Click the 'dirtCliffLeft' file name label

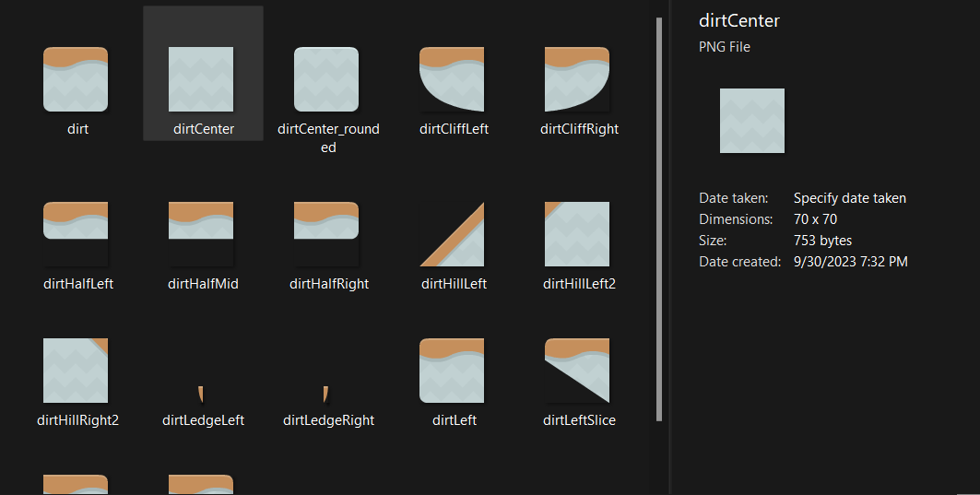(455, 129)
